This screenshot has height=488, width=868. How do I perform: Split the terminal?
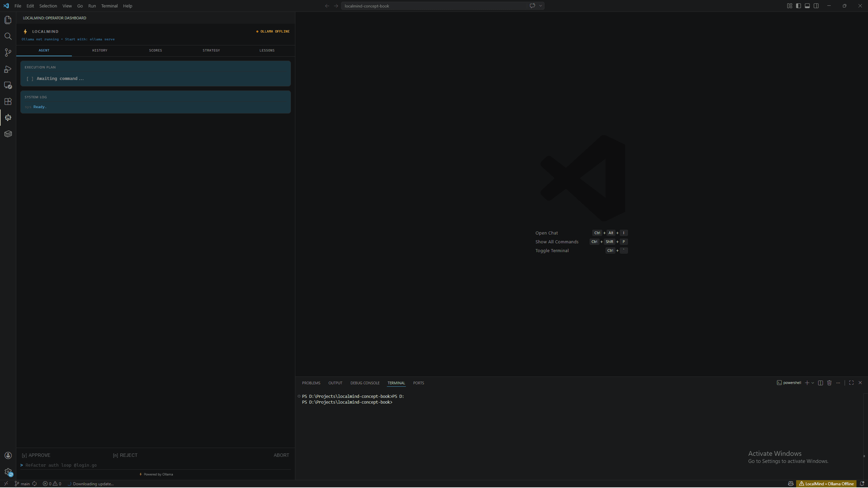[x=821, y=383]
